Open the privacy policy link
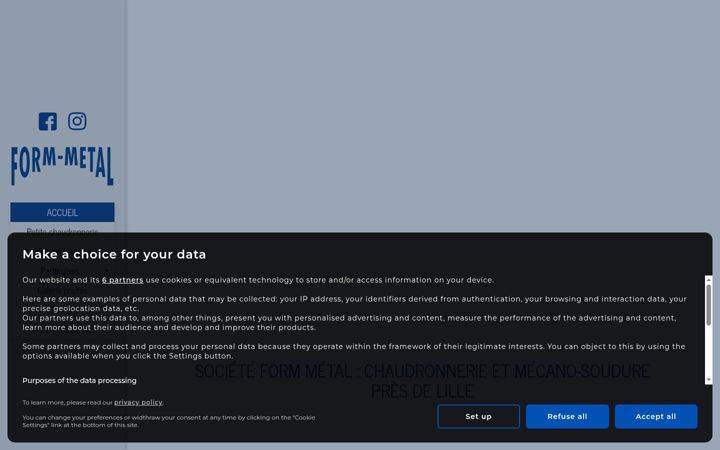 coord(138,402)
